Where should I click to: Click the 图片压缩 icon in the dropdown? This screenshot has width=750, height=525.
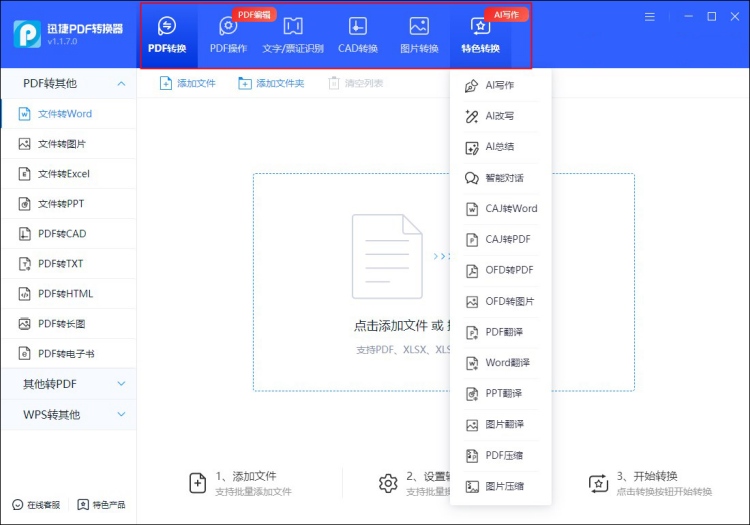click(472, 487)
